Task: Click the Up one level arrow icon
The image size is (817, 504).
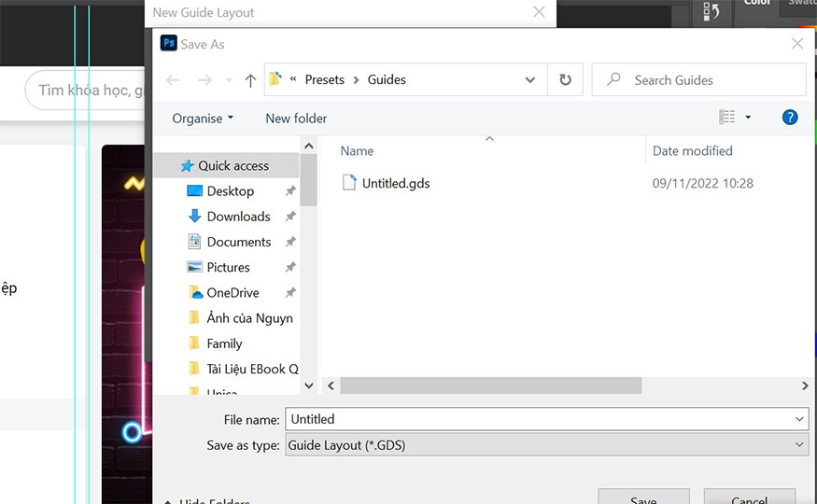Action: click(x=250, y=80)
